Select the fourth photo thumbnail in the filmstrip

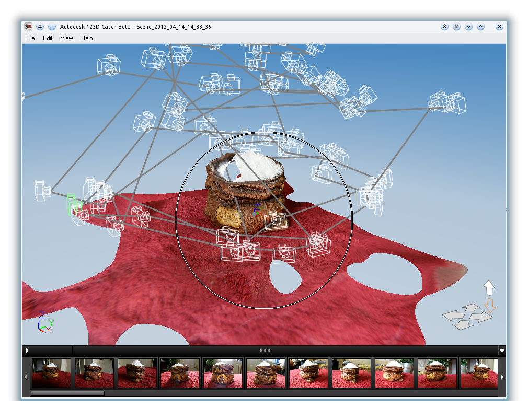pos(180,373)
